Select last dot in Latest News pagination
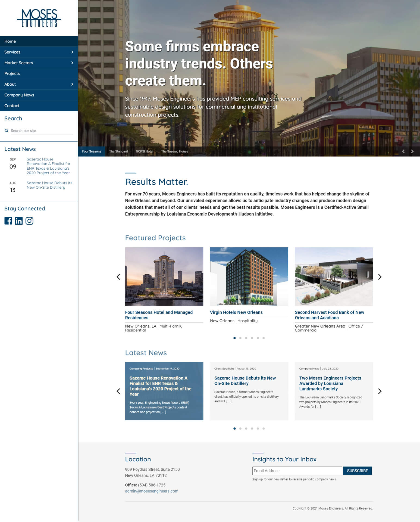The width and height of the screenshot is (420, 522). [x=264, y=428]
